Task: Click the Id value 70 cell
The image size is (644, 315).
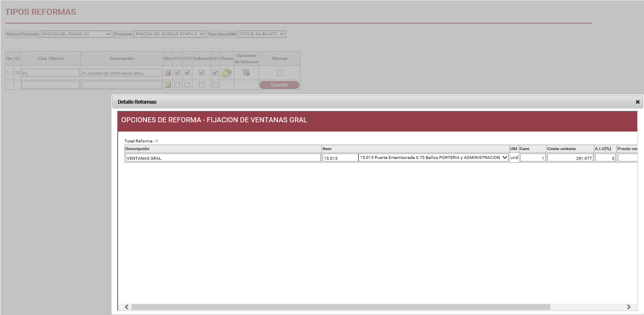Action: [17, 73]
